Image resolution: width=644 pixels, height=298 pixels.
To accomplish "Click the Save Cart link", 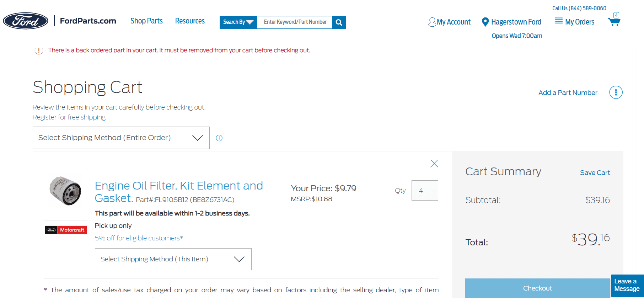I will pyautogui.click(x=595, y=173).
